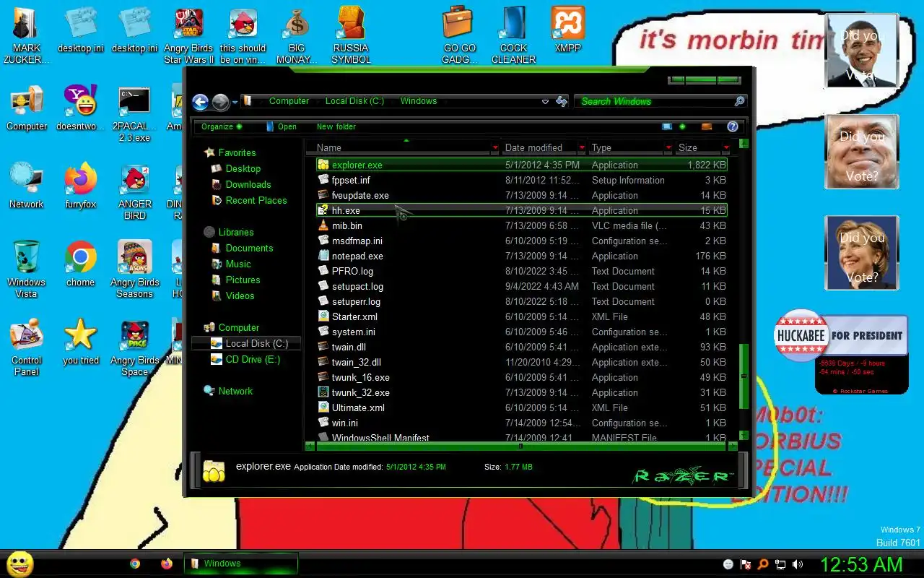
Task: Click the hh.exe file icon
Action: click(323, 210)
